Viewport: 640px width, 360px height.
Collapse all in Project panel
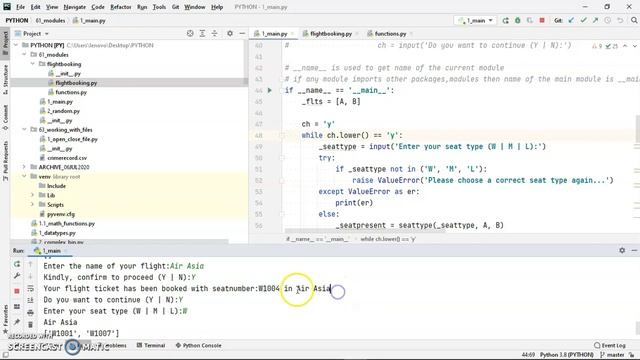tap(214, 33)
